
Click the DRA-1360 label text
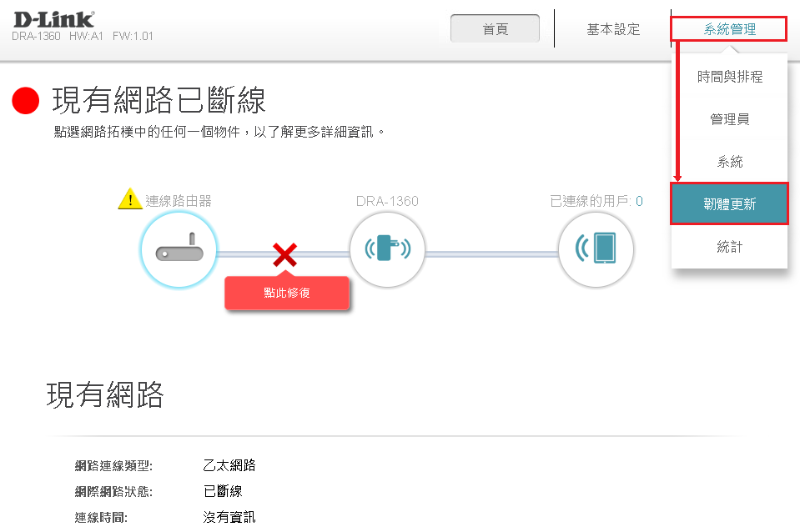[x=387, y=201]
